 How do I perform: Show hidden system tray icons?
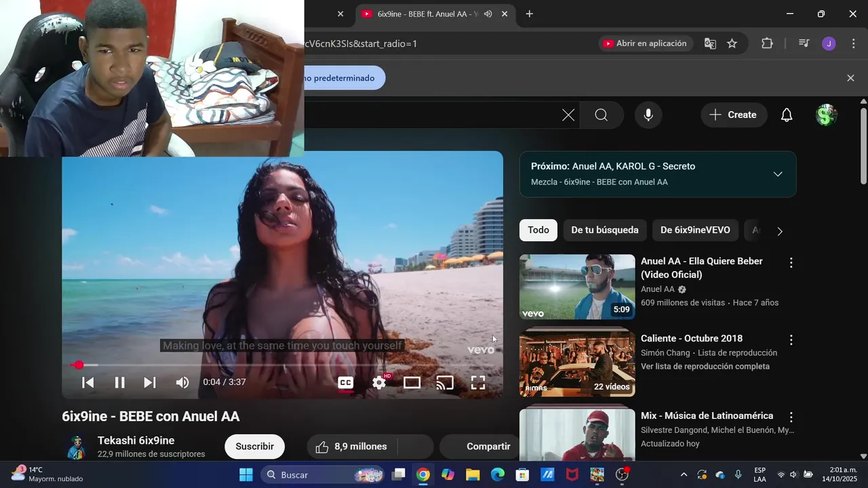pyautogui.click(x=684, y=474)
